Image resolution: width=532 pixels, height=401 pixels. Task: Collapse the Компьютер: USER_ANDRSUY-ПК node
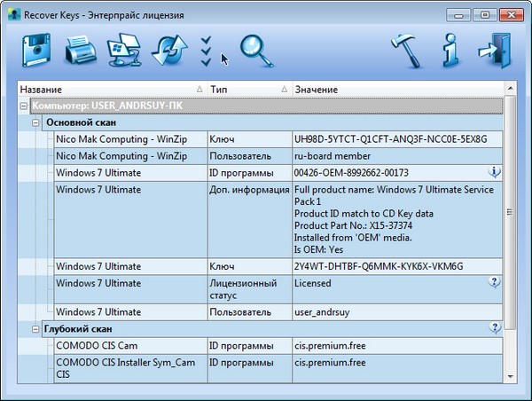coord(23,106)
